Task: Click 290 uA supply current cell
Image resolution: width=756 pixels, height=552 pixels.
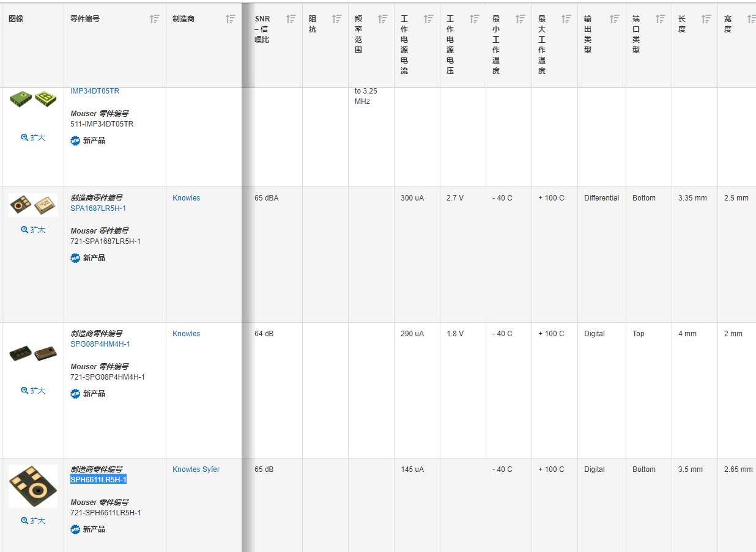Action: (x=412, y=334)
